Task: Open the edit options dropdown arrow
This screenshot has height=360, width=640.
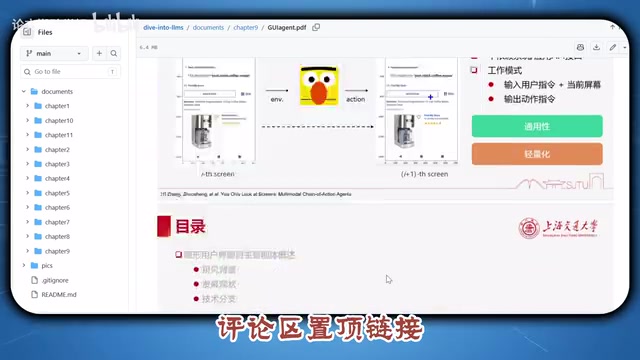Action: point(624,47)
